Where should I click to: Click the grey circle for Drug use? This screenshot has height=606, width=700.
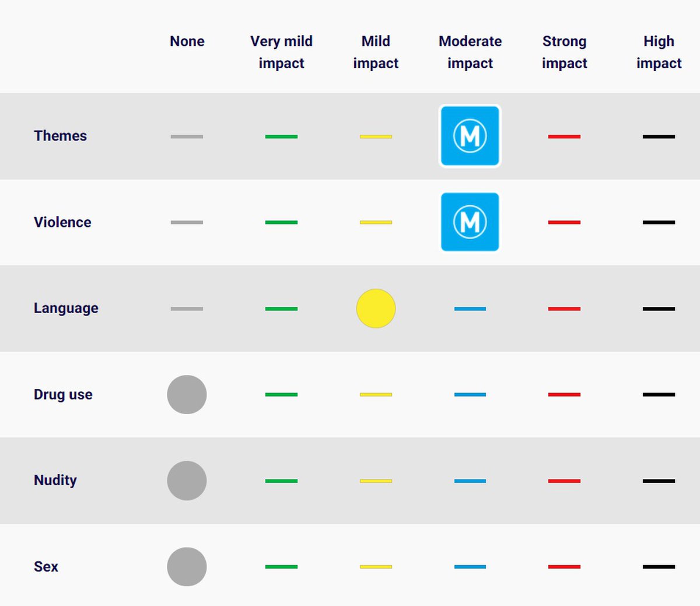(x=187, y=394)
